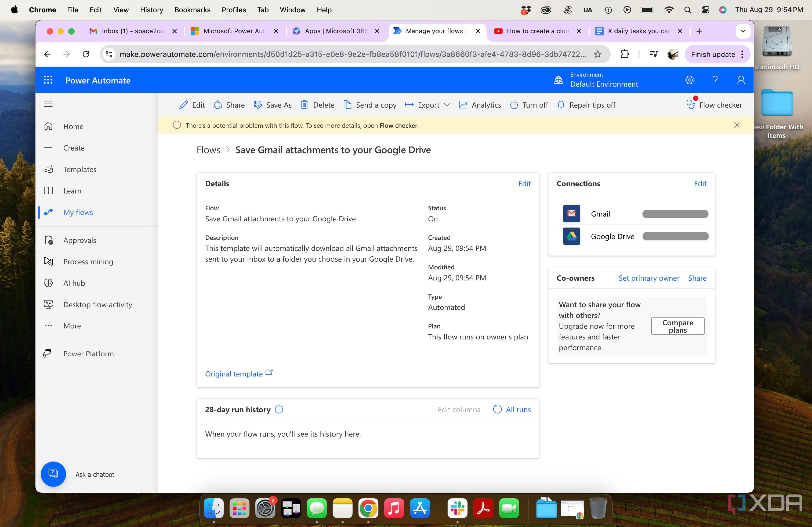Edit the Connections card
This screenshot has height=527, width=812.
tap(700, 184)
